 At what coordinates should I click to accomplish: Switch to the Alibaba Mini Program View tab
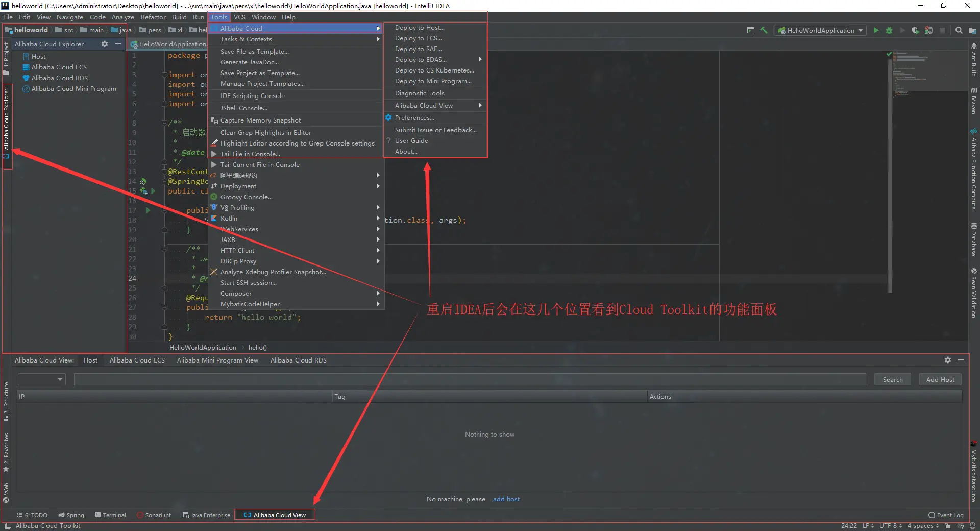(x=217, y=360)
